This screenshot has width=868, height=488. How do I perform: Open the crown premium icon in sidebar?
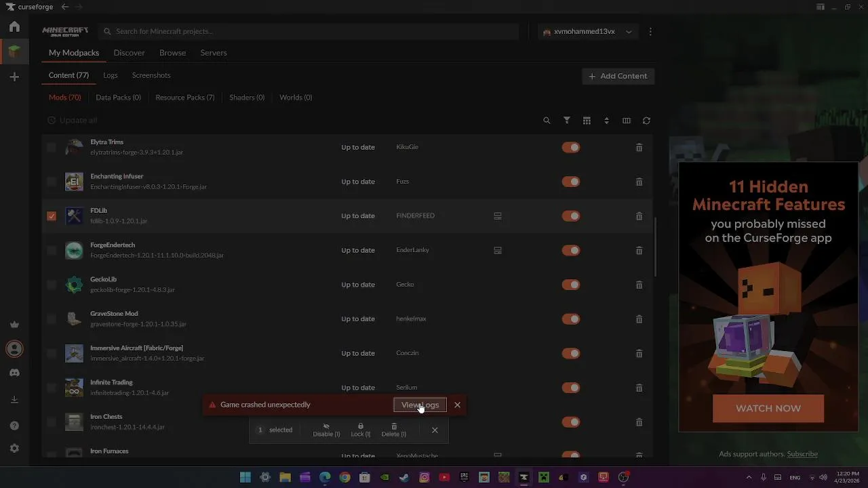(14, 325)
